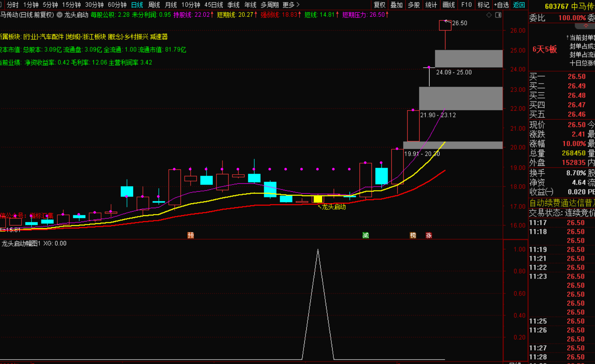Click the 榜 event marker icon
Viewport: 595px width, 364px height.
[x=413, y=235]
